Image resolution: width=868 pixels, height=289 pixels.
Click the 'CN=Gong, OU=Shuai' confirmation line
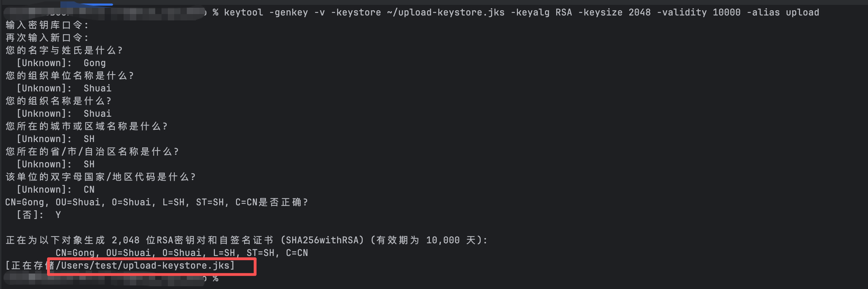pos(156,202)
